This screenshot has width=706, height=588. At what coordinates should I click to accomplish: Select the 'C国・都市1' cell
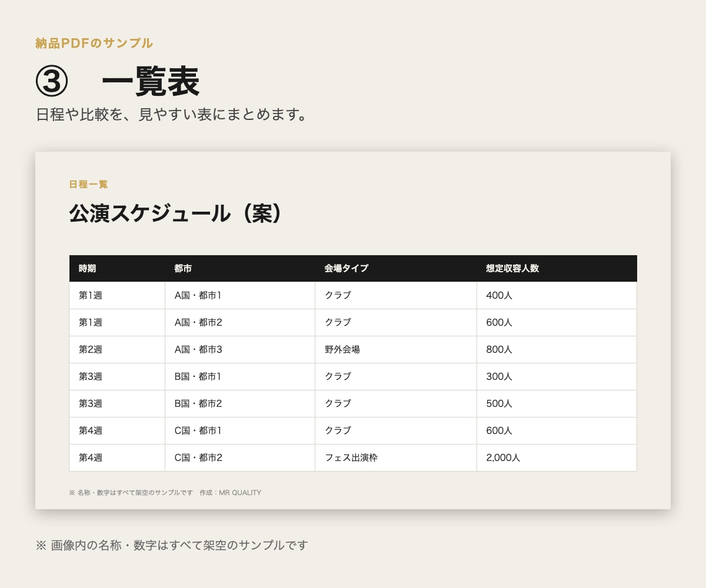point(240,430)
